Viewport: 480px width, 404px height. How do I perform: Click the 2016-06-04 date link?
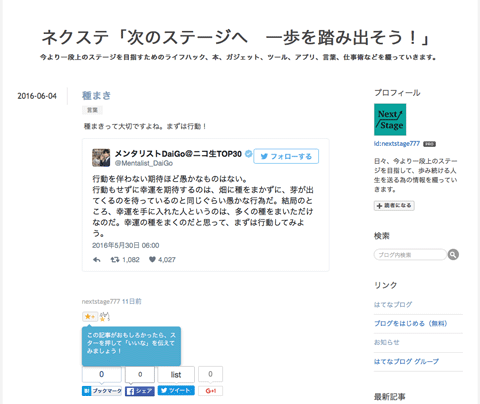(x=37, y=96)
